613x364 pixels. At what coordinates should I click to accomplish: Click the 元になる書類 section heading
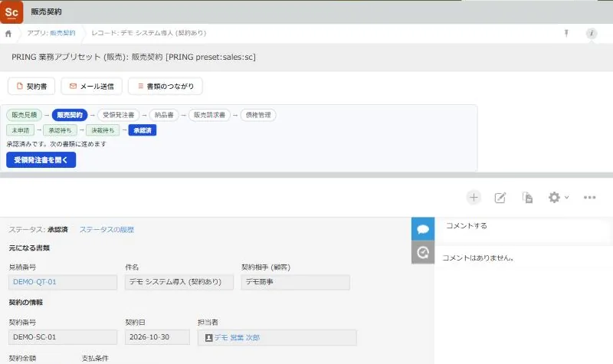click(x=29, y=248)
